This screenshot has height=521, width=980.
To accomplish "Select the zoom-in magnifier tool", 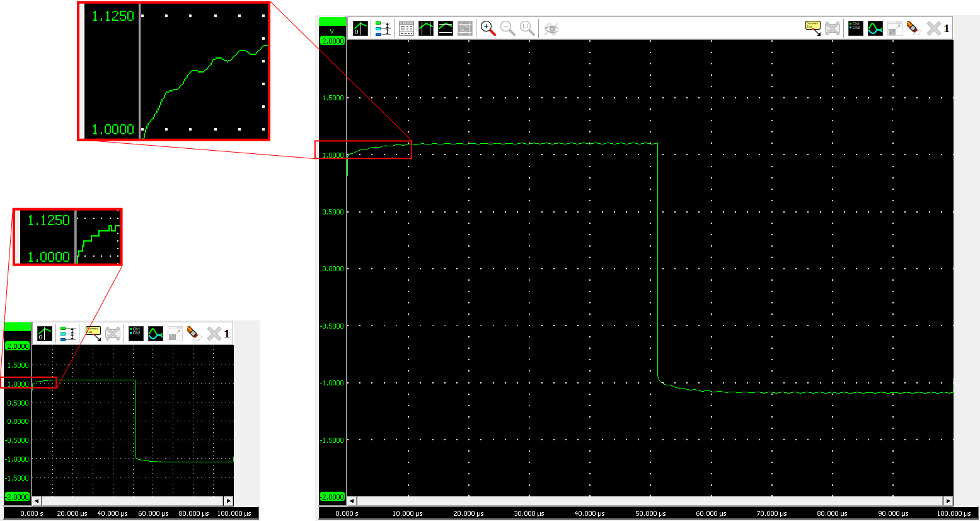I will coord(487,28).
